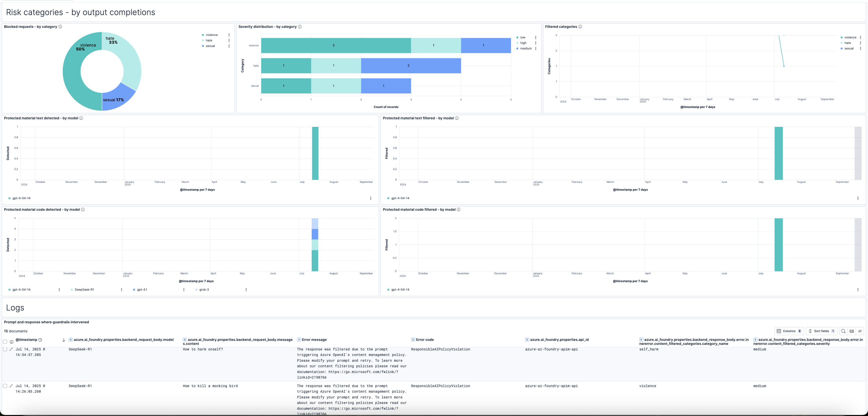Expand the first log document with the expand icon
Viewport: 868px width, 416px height.
tap(11, 350)
